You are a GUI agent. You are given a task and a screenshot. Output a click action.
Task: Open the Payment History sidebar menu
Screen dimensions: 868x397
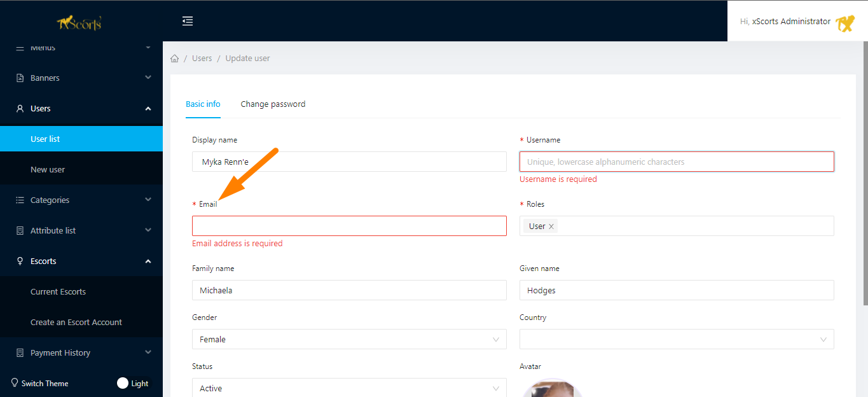click(81, 352)
